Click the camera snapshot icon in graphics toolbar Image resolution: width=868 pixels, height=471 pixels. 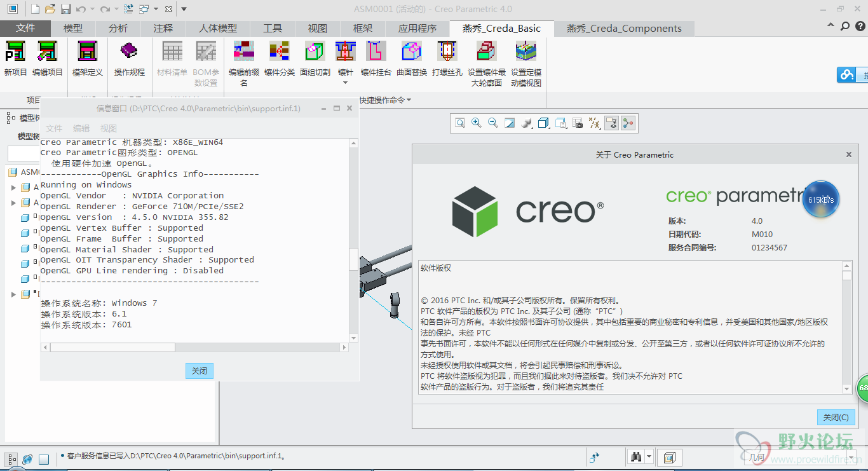578,123
